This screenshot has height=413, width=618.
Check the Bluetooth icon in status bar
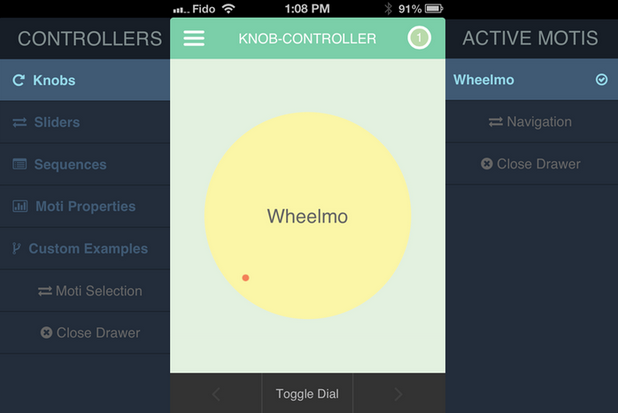pyautogui.click(x=388, y=9)
